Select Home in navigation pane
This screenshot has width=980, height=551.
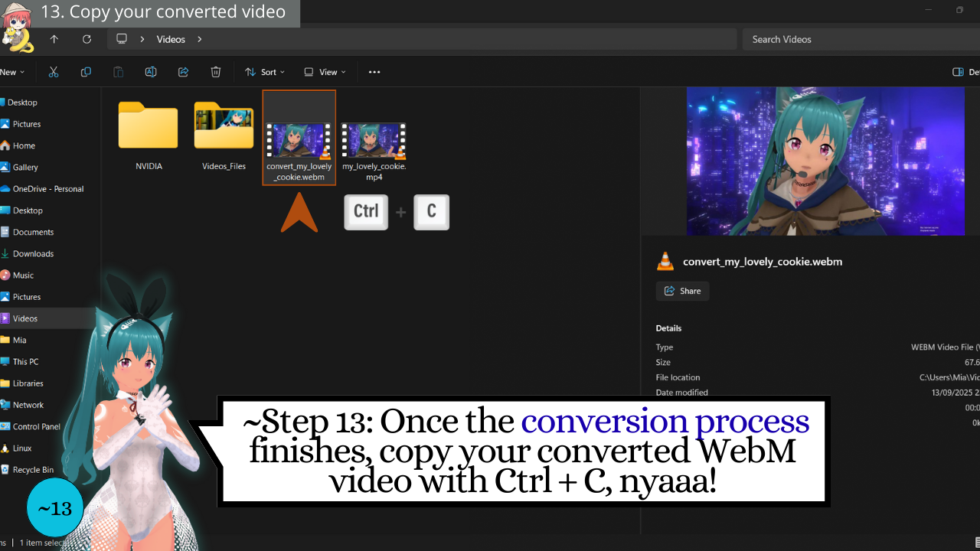23,145
